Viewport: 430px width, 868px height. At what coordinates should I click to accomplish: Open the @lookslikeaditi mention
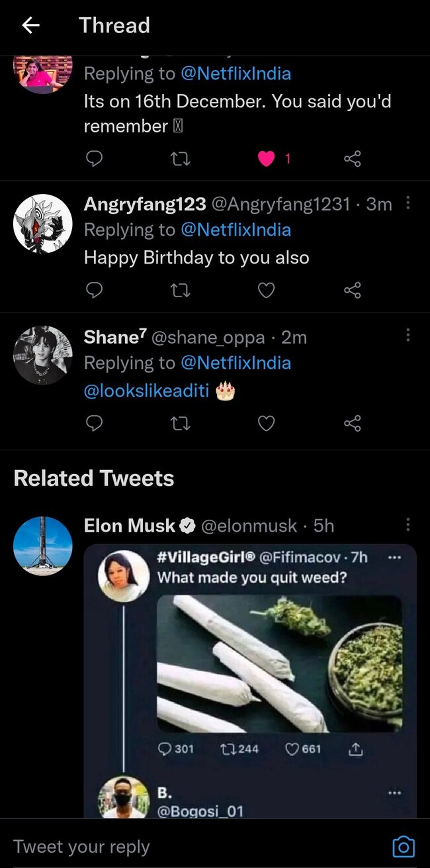tap(146, 391)
